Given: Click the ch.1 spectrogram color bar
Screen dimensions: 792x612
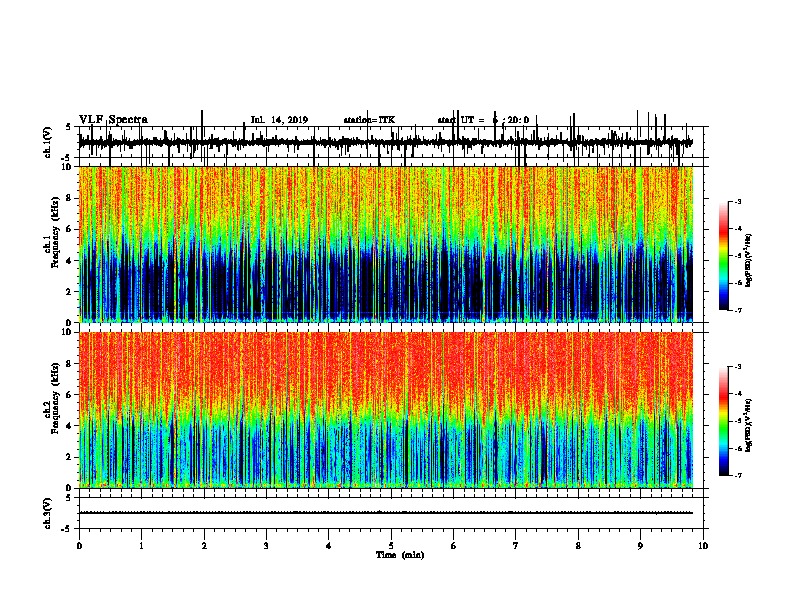Looking at the screenshot, I should click(723, 256).
